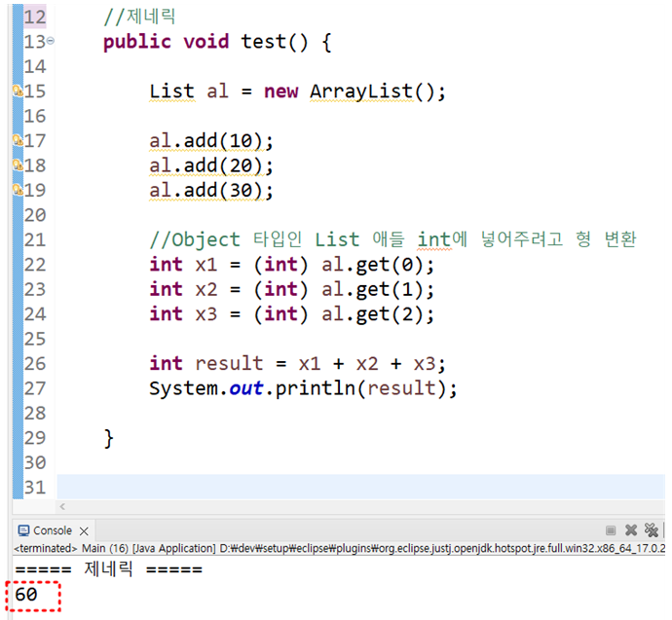Click warning marker on line 15

(x=18, y=91)
